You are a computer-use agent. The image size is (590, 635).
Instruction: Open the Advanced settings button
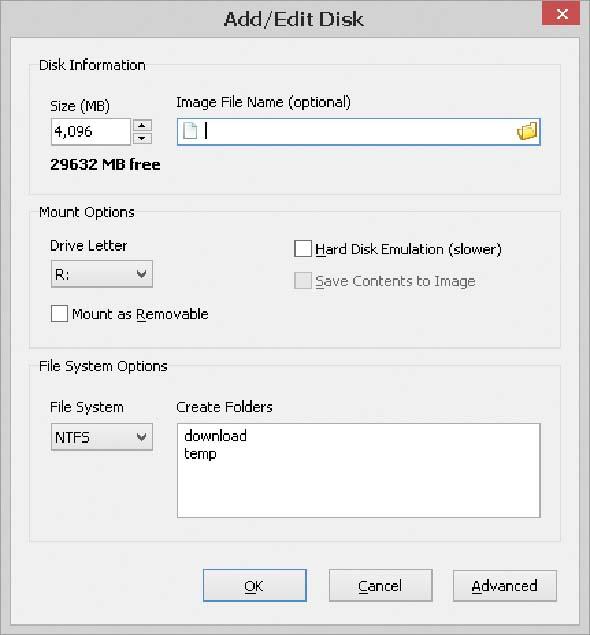click(x=505, y=586)
